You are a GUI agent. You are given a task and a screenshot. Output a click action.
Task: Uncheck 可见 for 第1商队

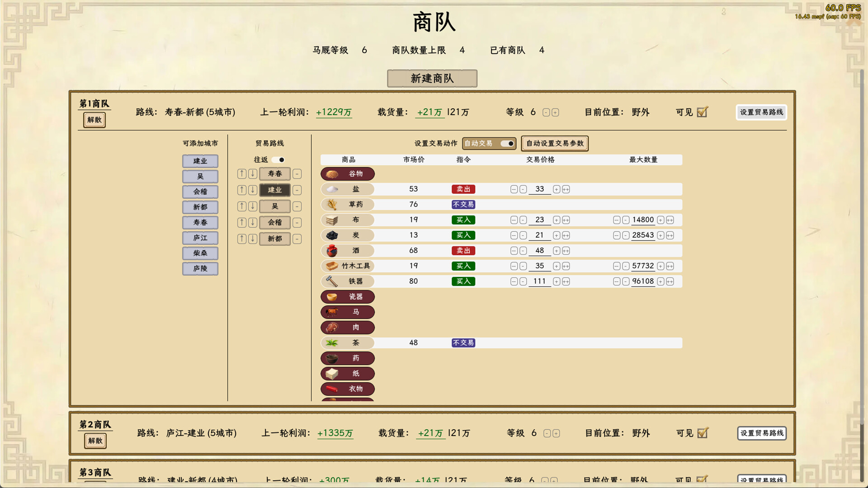tap(702, 112)
